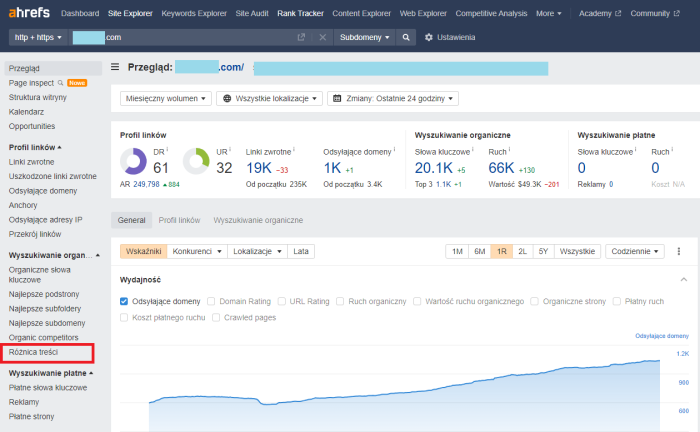Enable Płatny ruch checkbox
Image resolution: width=700 pixels, height=432 pixels.
point(617,302)
